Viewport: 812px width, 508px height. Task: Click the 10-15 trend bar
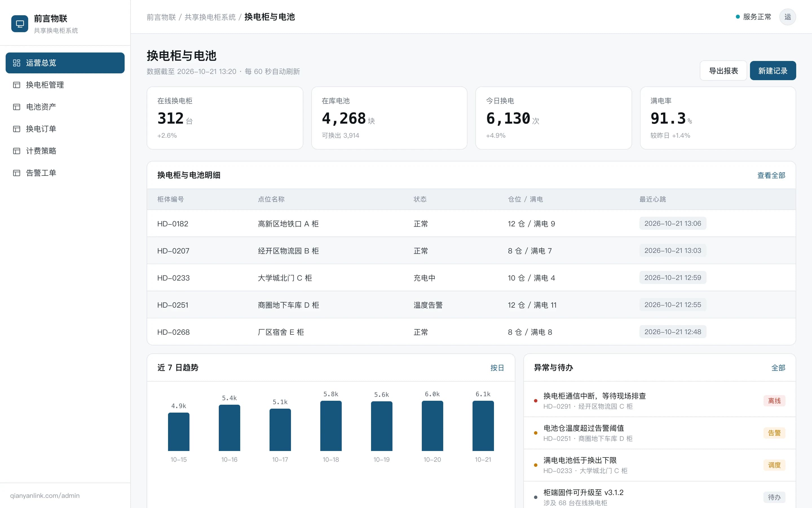click(x=178, y=432)
